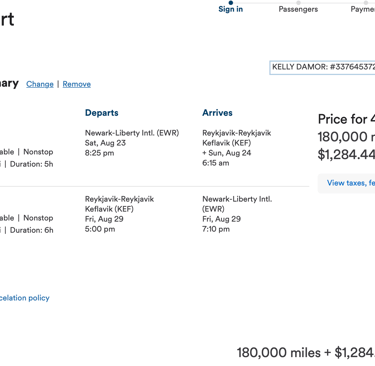
Task: Open the cancelation policy link
Action: pos(24,298)
